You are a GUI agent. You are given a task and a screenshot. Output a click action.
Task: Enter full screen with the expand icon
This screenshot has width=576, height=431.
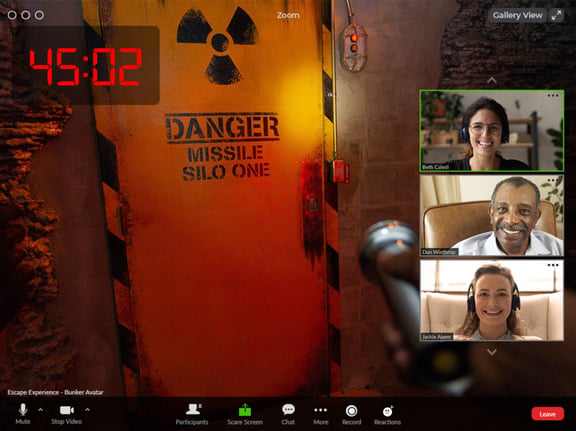557,15
